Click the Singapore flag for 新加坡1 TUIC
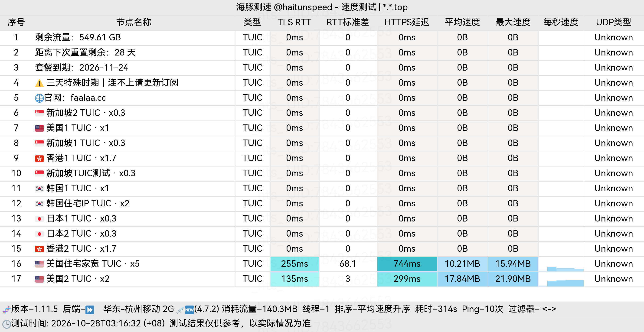Image resolution: width=644 pixels, height=332 pixels. click(39, 143)
